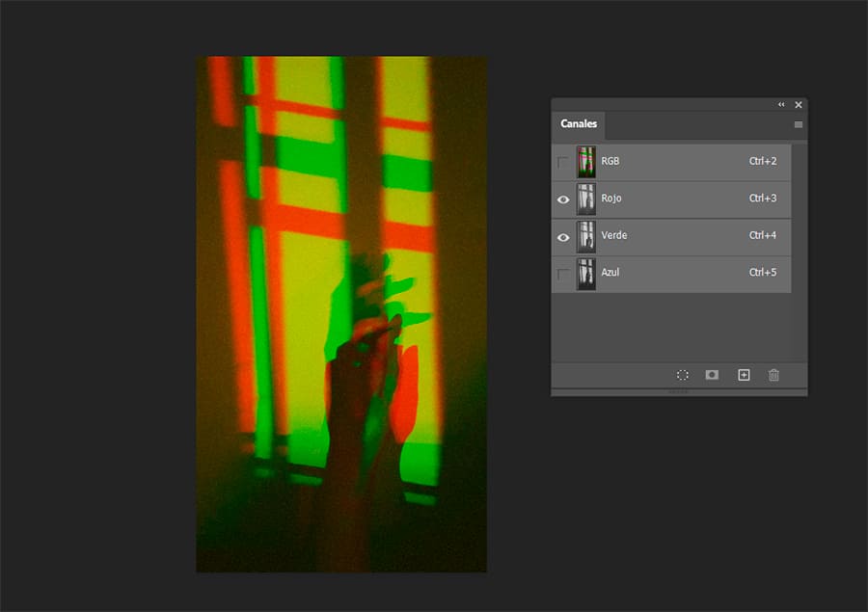Click the Ctrl+5 shortcut label

pos(763,272)
